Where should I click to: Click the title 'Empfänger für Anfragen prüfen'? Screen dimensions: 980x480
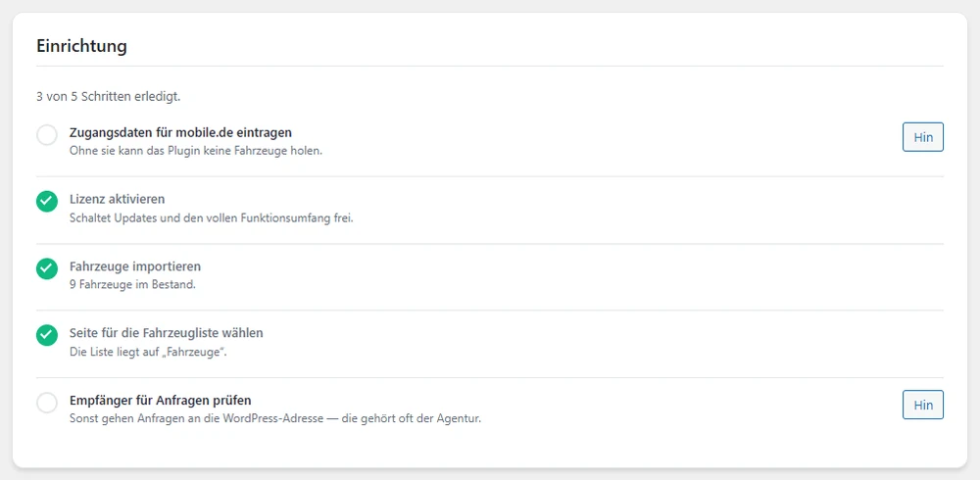[x=160, y=400]
